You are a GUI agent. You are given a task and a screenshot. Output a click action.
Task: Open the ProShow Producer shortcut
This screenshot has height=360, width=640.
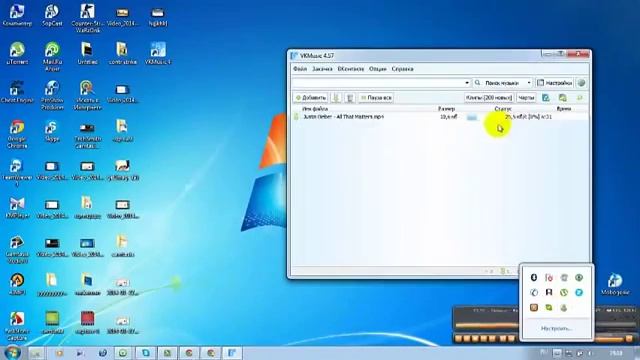[x=52, y=95]
